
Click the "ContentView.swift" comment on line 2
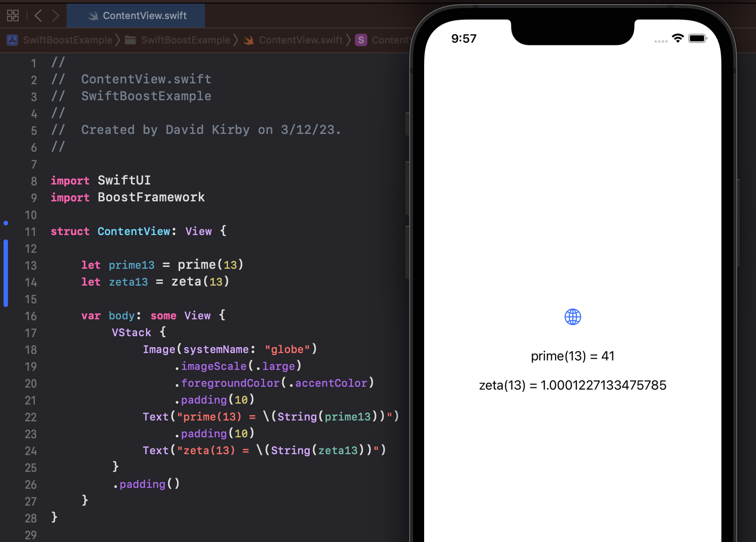click(x=146, y=79)
